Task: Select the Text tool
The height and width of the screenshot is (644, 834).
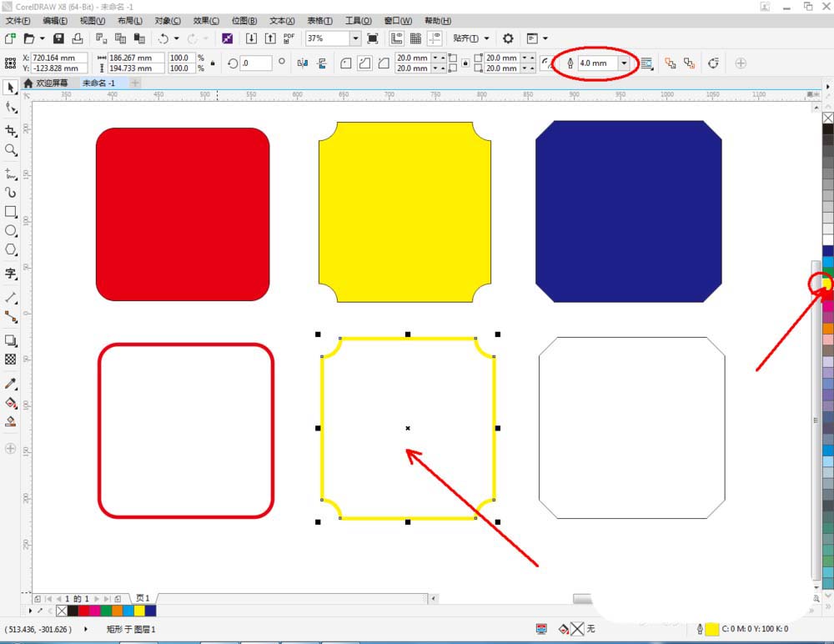Action: point(10,274)
